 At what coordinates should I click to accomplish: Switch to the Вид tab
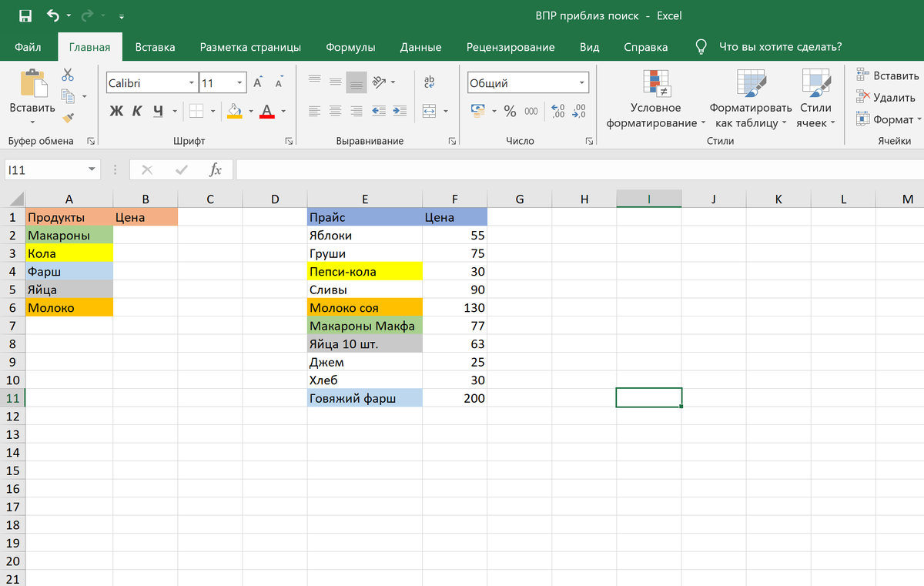click(x=589, y=47)
